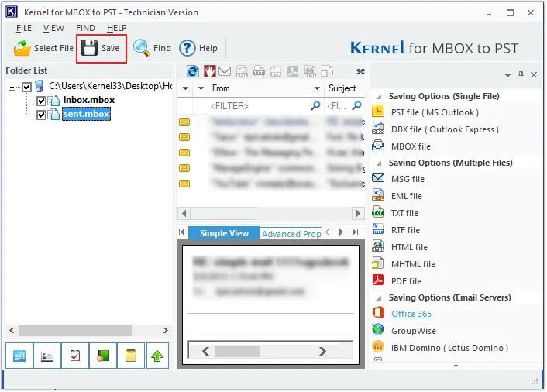Click the RTF export icon in preview toolbar
This screenshot has width=547, height=392.
(276, 71)
